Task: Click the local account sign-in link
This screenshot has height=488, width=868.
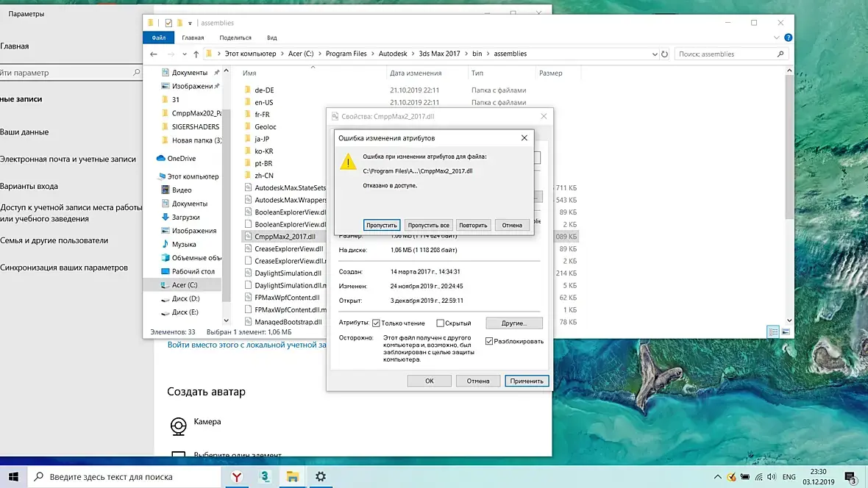Action: point(247,345)
